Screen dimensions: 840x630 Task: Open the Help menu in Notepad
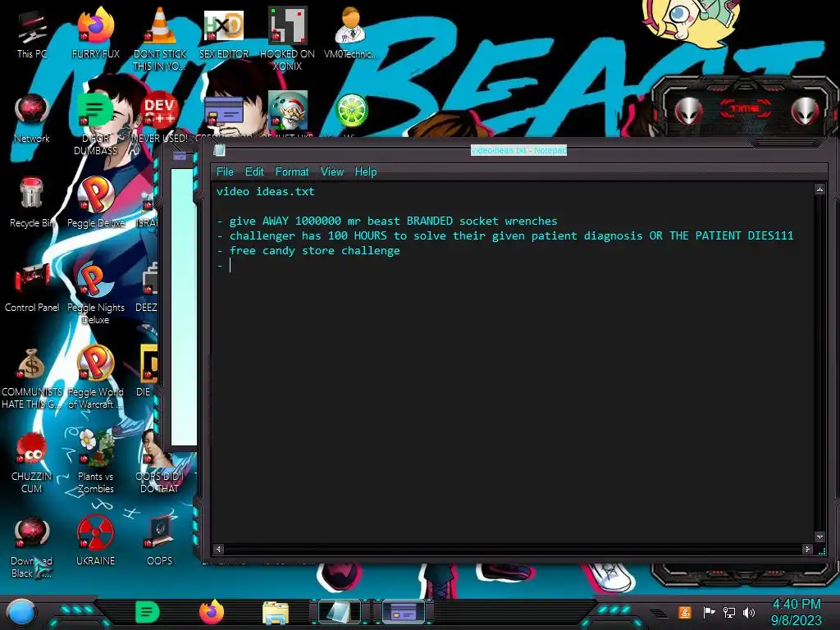pos(366,172)
